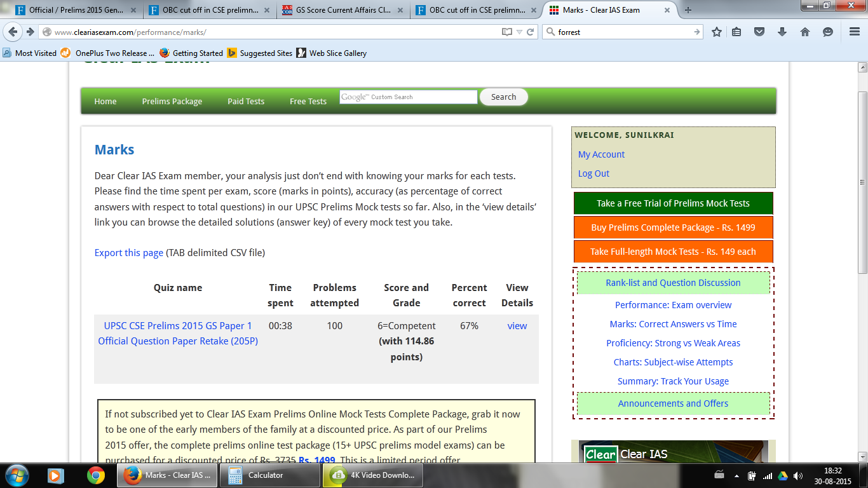
Task: Click 'Take Full-length Mock Tests - Rs. 149 each'
Action: [673, 252]
